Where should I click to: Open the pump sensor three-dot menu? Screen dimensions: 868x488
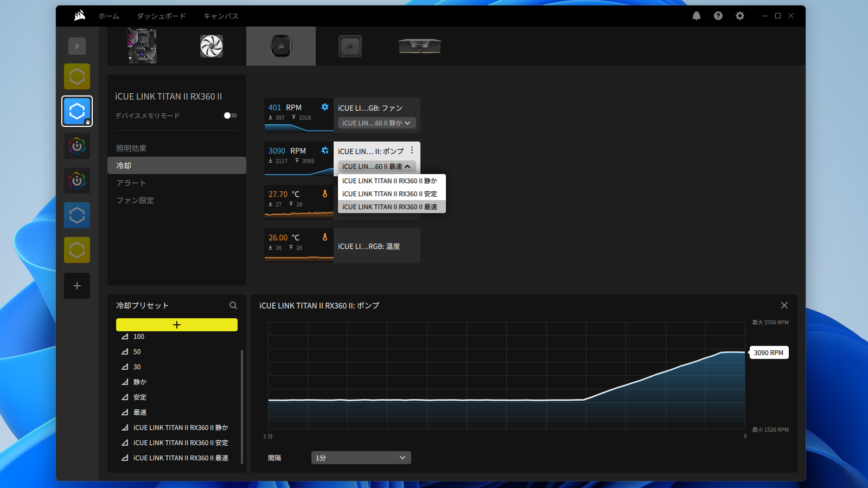click(x=412, y=150)
